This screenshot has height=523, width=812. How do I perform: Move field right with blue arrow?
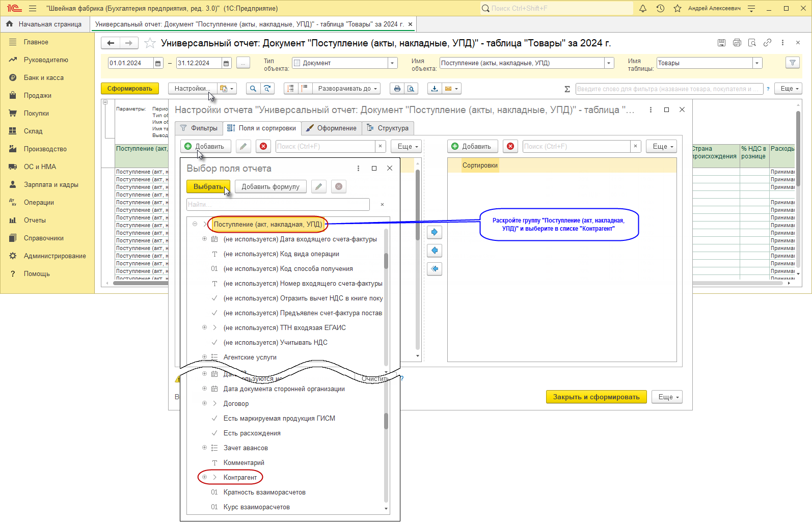point(435,232)
